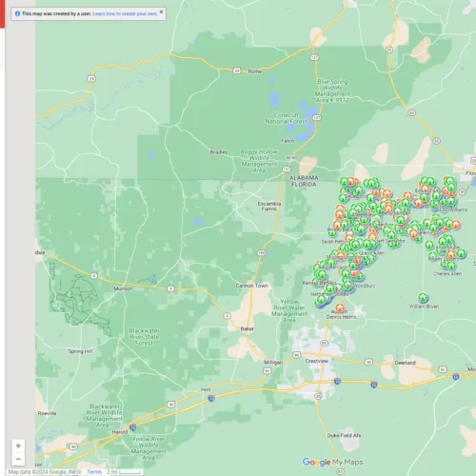Dismiss the map-created-by-user notice

click(x=161, y=12)
